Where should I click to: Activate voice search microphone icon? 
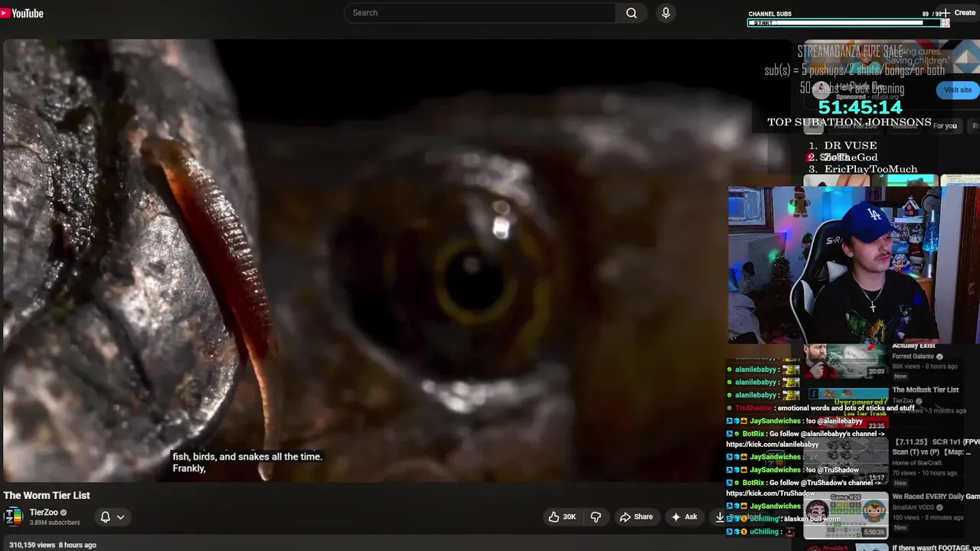click(665, 13)
